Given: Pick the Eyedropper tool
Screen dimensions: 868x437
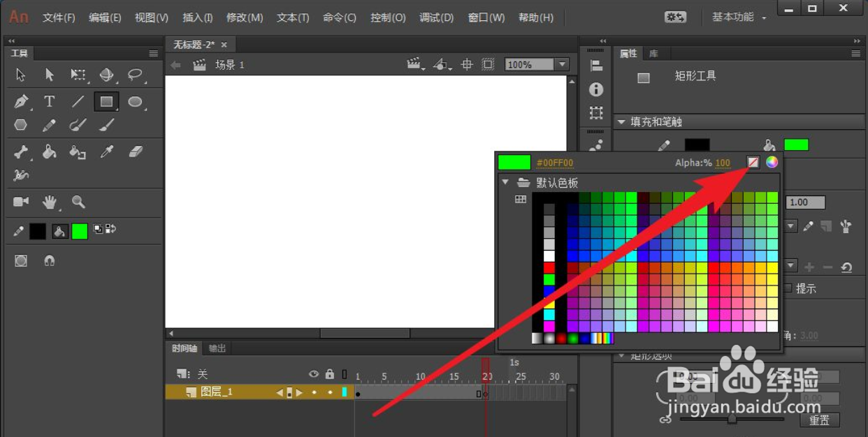Looking at the screenshot, I should (x=105, y=151).
